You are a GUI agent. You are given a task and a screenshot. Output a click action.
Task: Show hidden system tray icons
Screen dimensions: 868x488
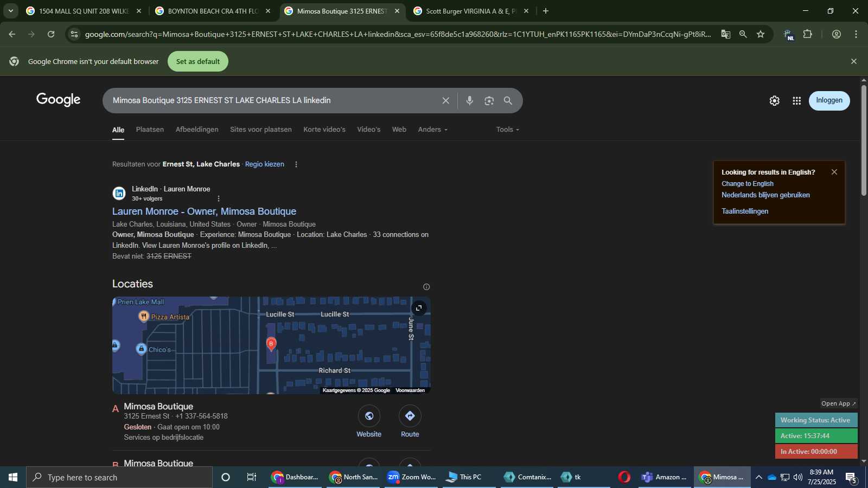pyautogui.click(x=758, y=477)
